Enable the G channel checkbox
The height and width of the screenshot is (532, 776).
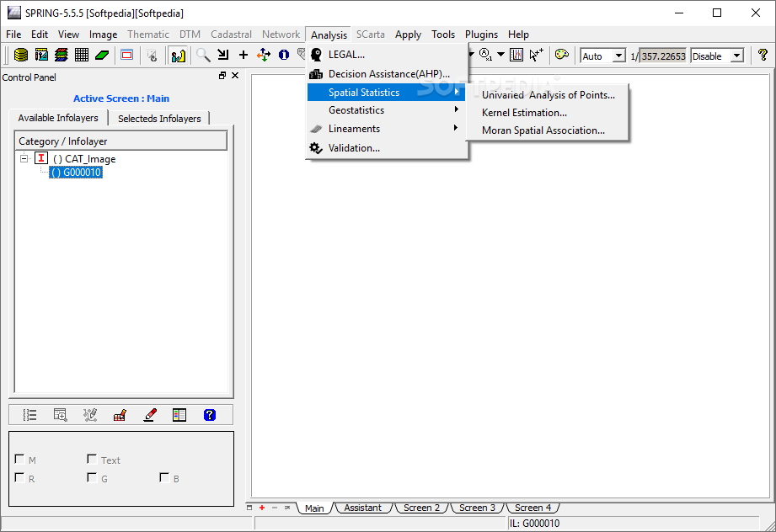(x=92, y=477)
